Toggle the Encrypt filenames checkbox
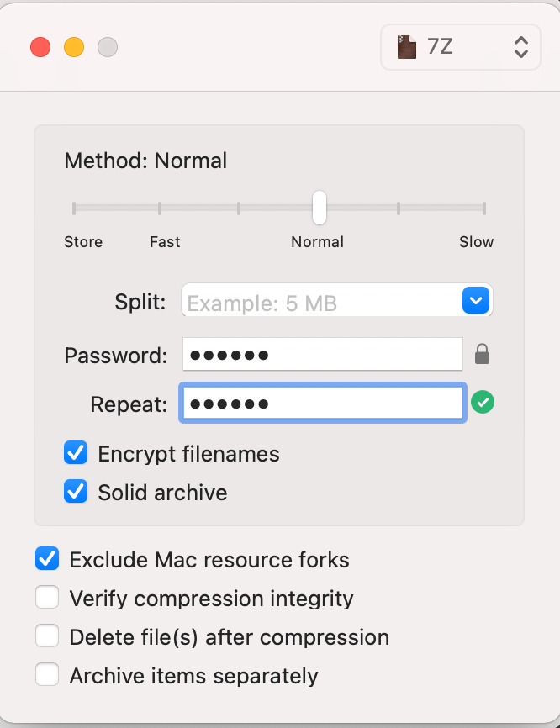This screenshot has height=728, width=560. point(75,452)
